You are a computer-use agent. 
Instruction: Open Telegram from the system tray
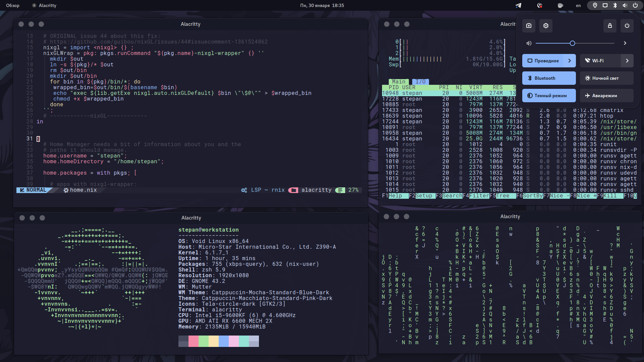518,5
